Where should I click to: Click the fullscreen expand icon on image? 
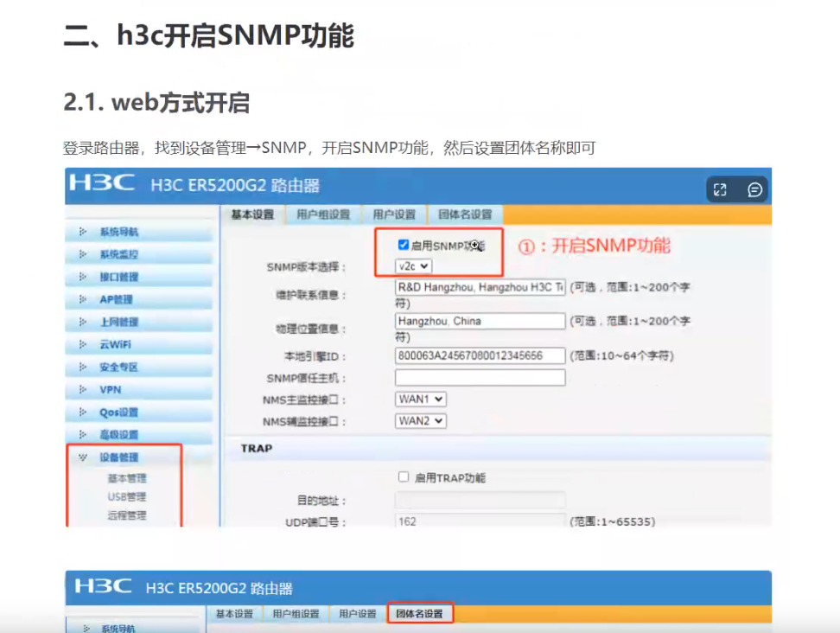point(720,189)
